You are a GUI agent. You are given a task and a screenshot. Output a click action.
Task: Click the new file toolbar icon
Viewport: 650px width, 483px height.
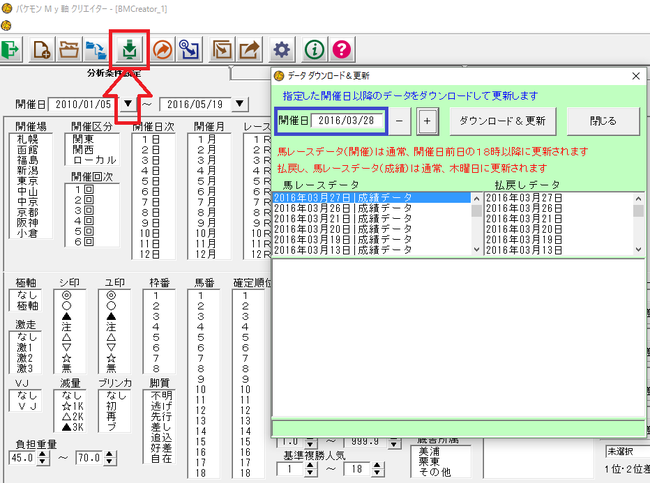pos(41,50)
